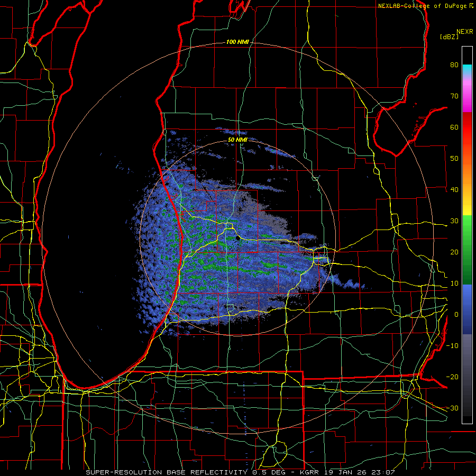Viewport: 476px width, 476px height.
Task: Click the blue band of the color bar
Action: 467,308
